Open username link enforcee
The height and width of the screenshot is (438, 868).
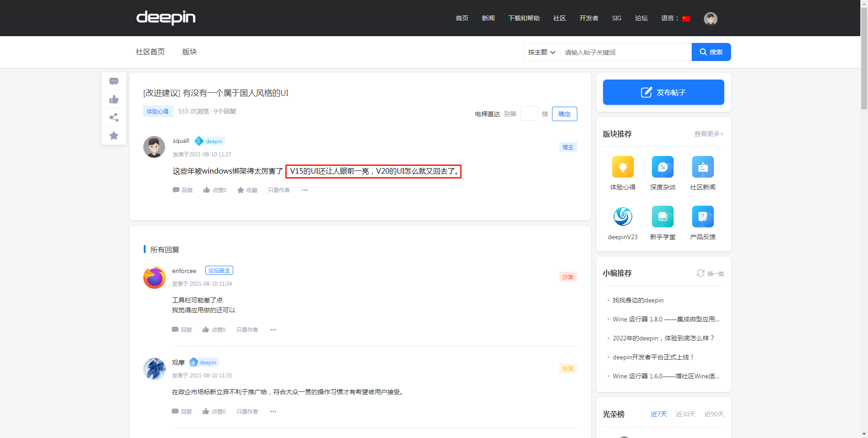(184, 271)
